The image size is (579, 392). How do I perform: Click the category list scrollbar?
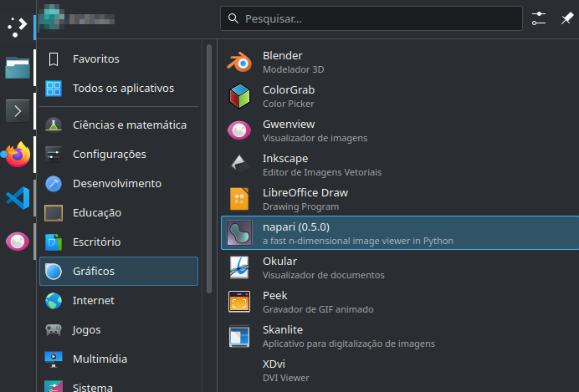click(x=208, y=167)
